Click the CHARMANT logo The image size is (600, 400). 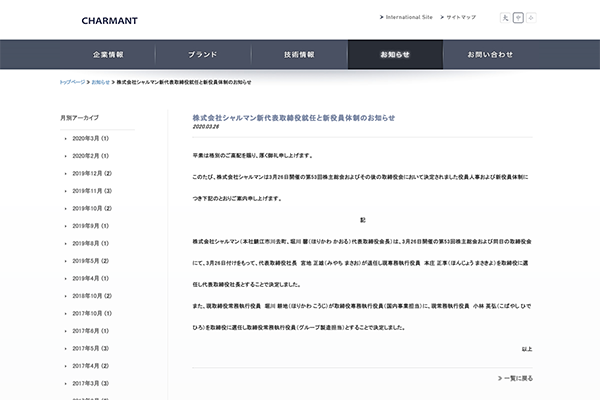109,21
